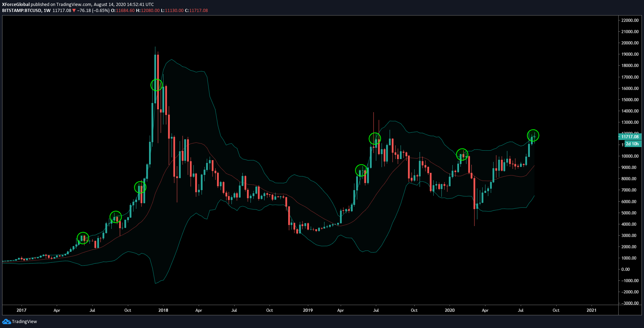
Task: Click the 0.00 price axis label
Action: click(x=625, y=269)
